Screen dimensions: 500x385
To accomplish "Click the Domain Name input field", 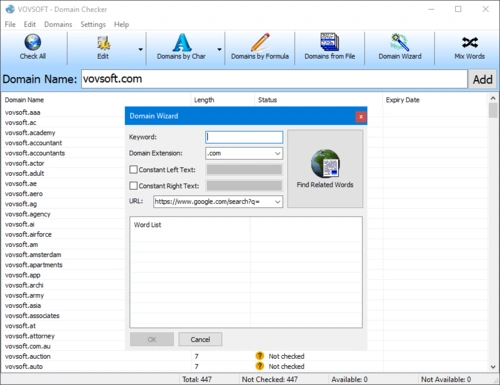I will point(274,79).
